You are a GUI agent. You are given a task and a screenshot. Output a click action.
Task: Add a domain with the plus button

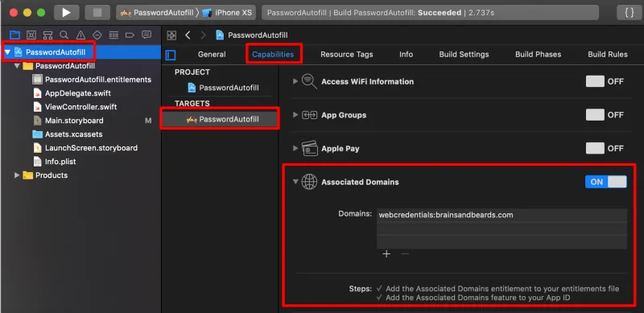click(386, 253)
